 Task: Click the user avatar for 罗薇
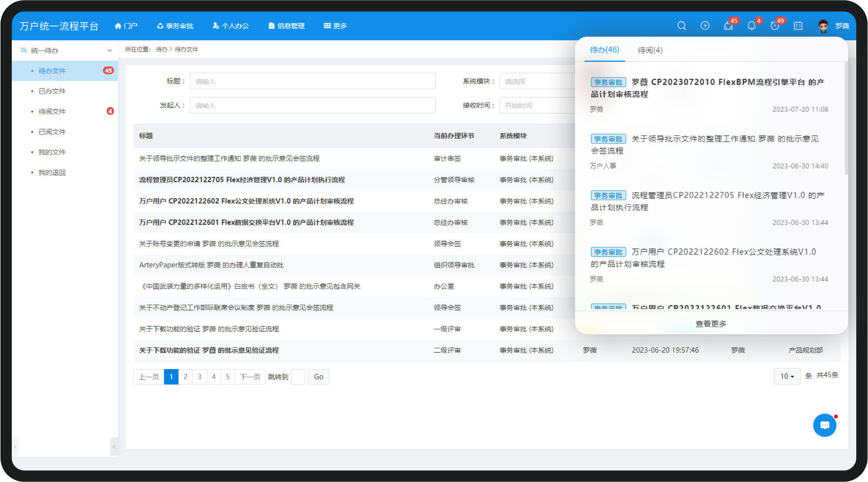click(823, 26)
